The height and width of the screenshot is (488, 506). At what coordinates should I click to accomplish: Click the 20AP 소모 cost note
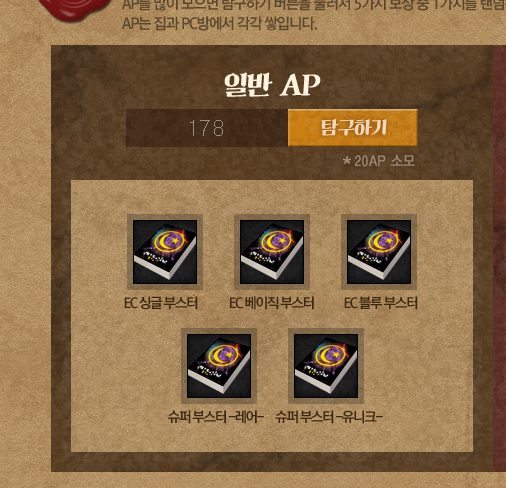tap(379, 161)
